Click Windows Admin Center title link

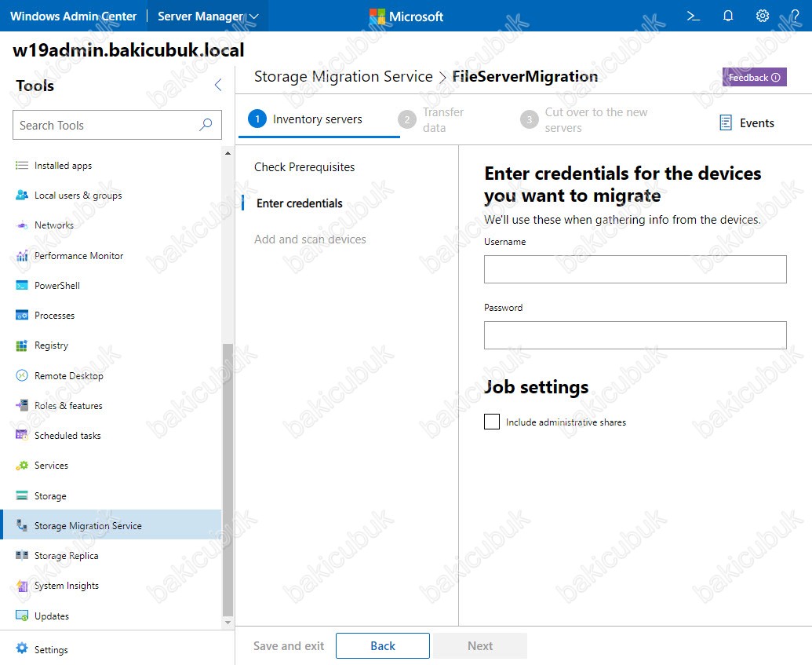point(74,16)
